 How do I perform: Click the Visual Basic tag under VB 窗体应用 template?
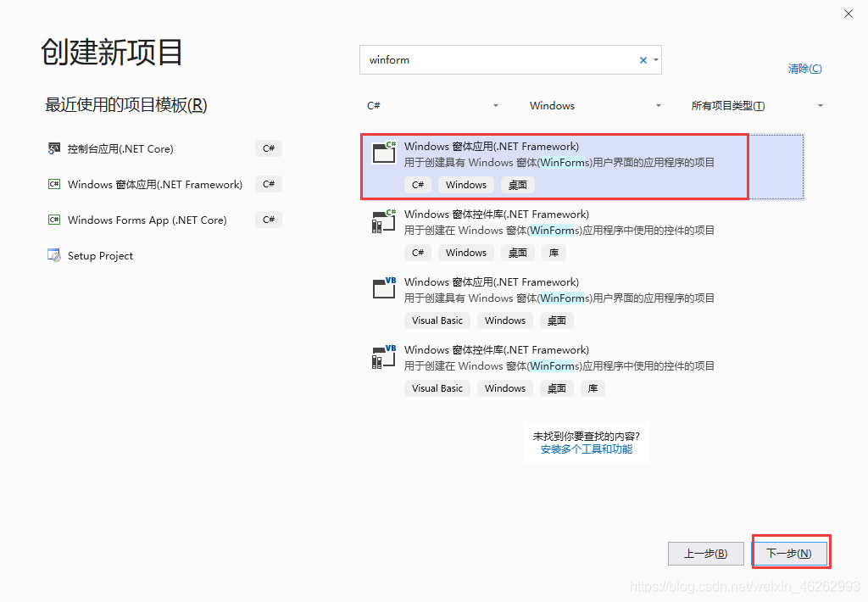[x=437, y=321]
